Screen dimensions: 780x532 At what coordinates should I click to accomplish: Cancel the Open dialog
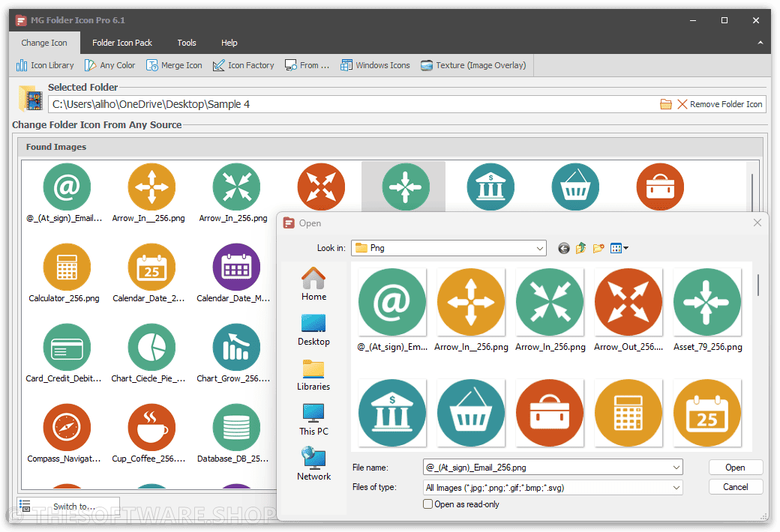(x=735, y=487)
